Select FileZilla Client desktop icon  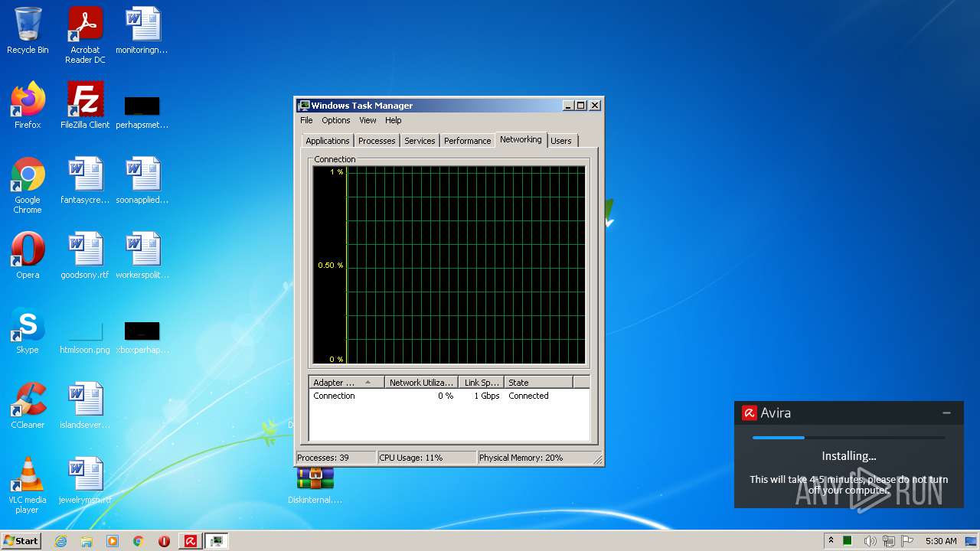click(x=85, y=106)
